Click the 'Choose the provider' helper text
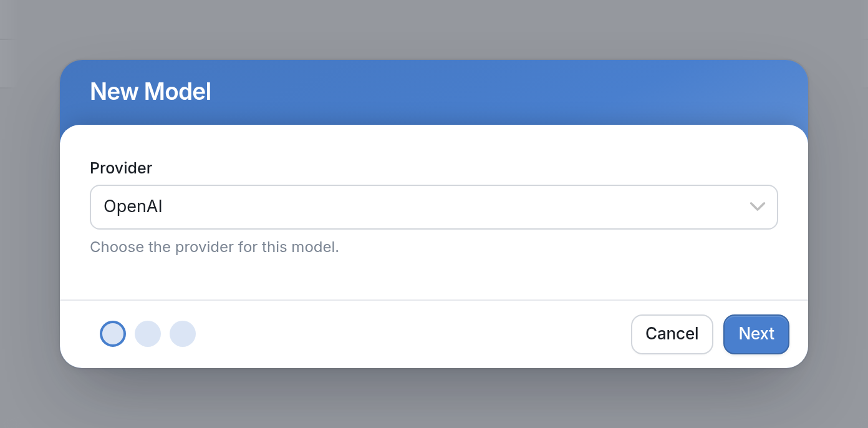 [215, 247]
